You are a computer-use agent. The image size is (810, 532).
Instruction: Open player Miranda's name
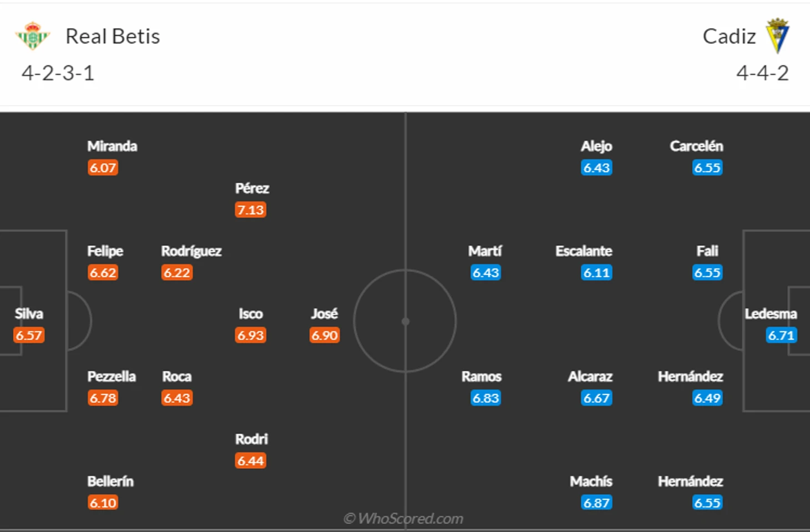(112, 146)
